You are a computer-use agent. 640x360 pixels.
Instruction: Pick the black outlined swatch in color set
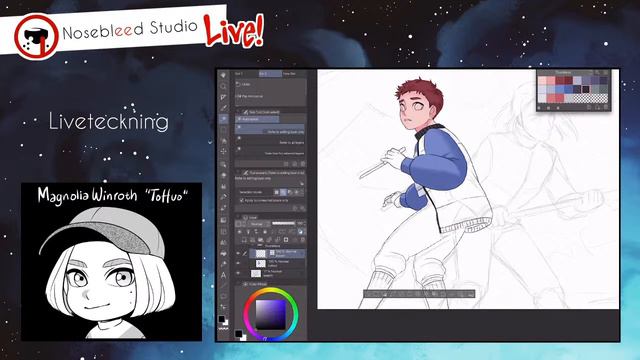click(x=586, y=89)
